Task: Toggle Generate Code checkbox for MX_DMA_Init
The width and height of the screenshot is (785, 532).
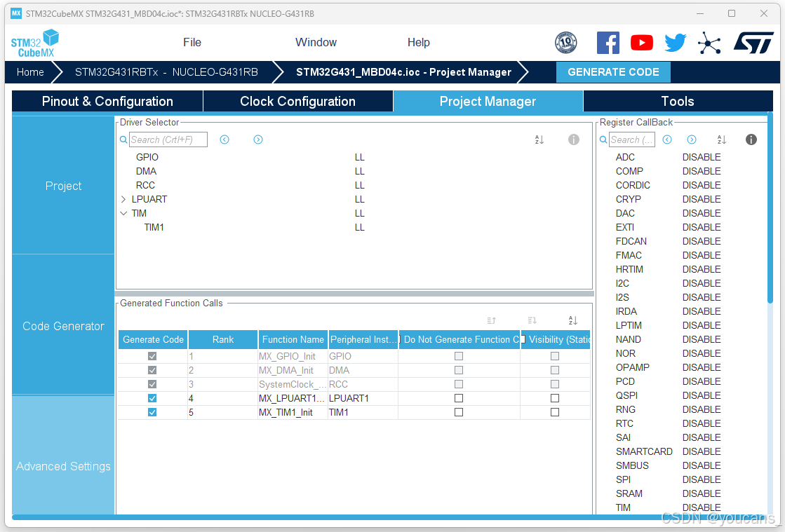Action: pyautogui.click(x=152, y=371)
